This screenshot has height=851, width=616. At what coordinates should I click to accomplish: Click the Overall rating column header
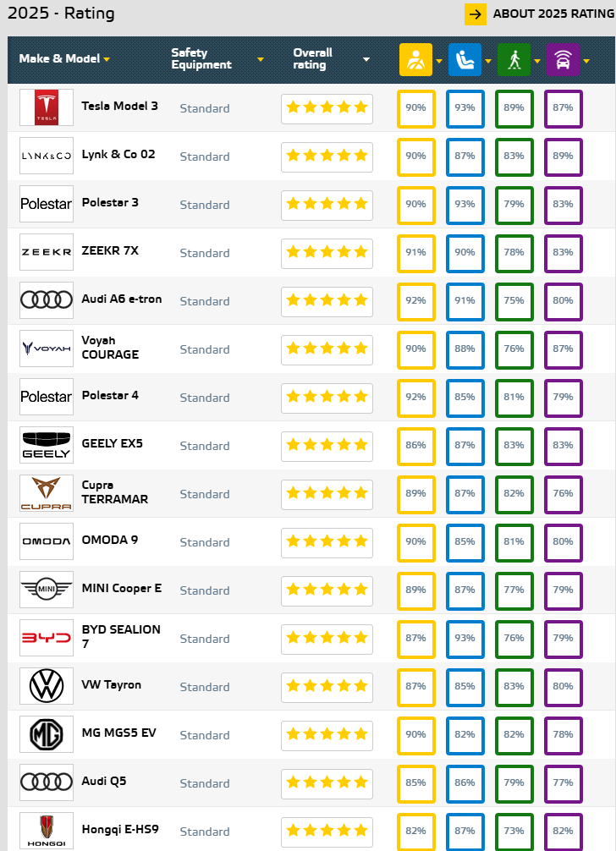point(313,59)
